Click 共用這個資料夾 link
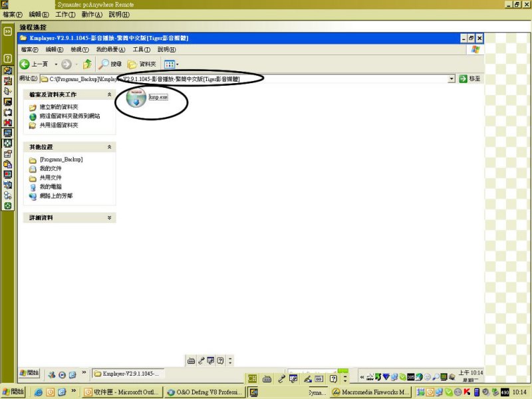Screen dimensions: 532x399 coord(59,125)
